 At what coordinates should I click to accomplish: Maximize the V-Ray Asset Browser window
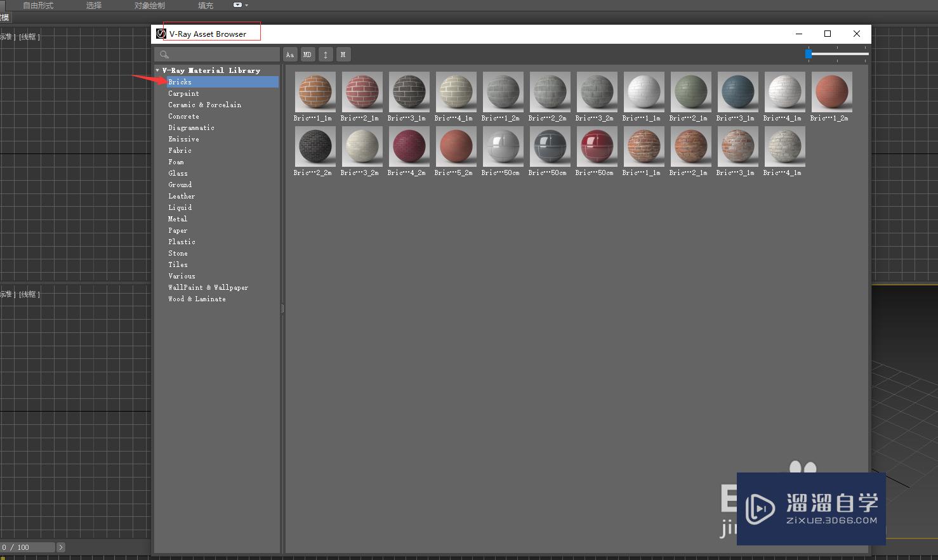(828, 34)
